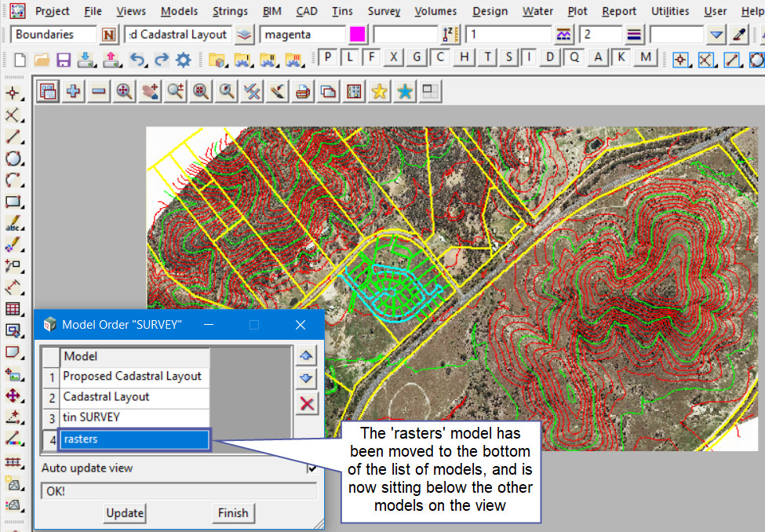Toggle the P snap button
The width and height of the screenshot is (765, 532).
tap(327, 57)
